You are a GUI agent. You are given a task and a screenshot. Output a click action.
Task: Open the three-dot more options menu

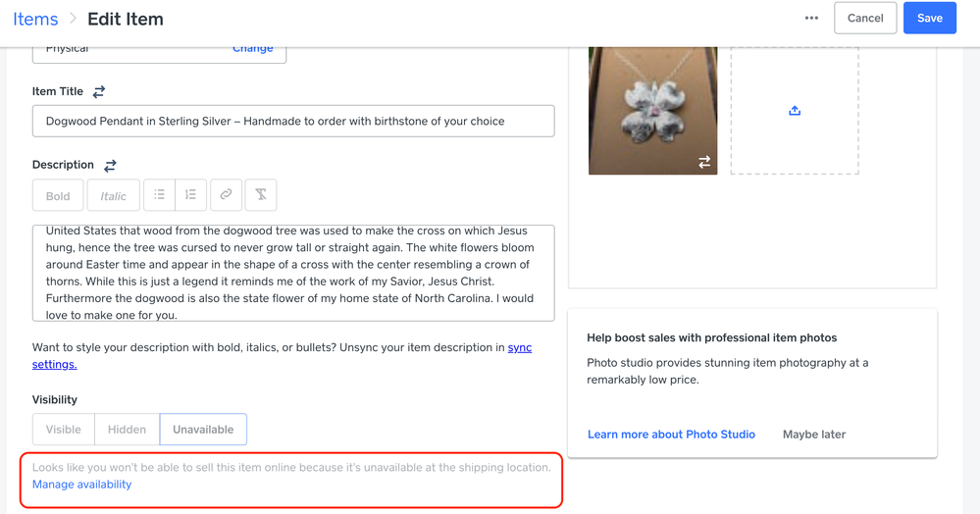point(811,18)
